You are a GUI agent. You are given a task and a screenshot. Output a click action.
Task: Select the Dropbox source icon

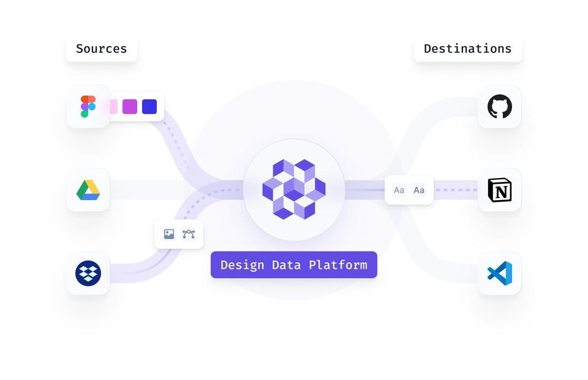[88, 273]
